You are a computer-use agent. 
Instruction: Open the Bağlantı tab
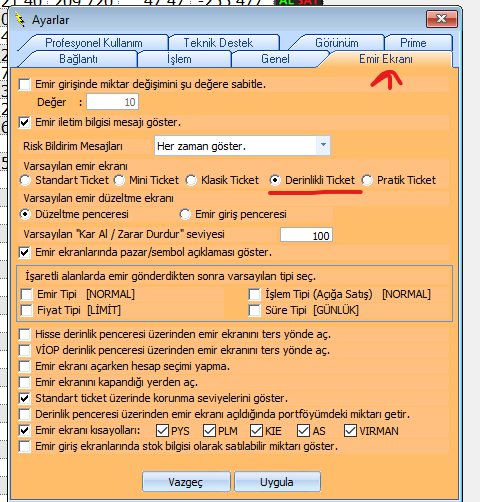point(78,59)
